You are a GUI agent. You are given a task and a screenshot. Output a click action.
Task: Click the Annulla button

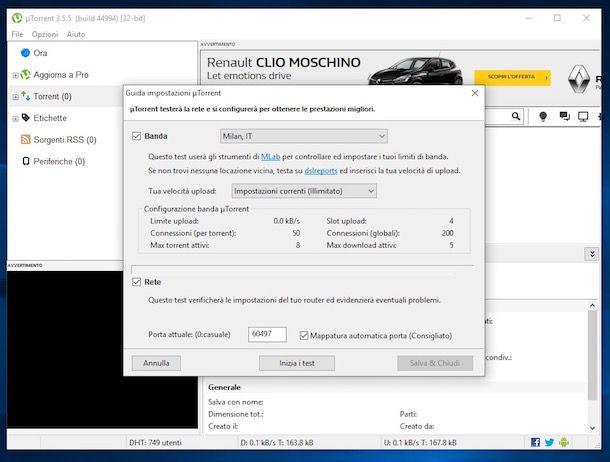156,363
